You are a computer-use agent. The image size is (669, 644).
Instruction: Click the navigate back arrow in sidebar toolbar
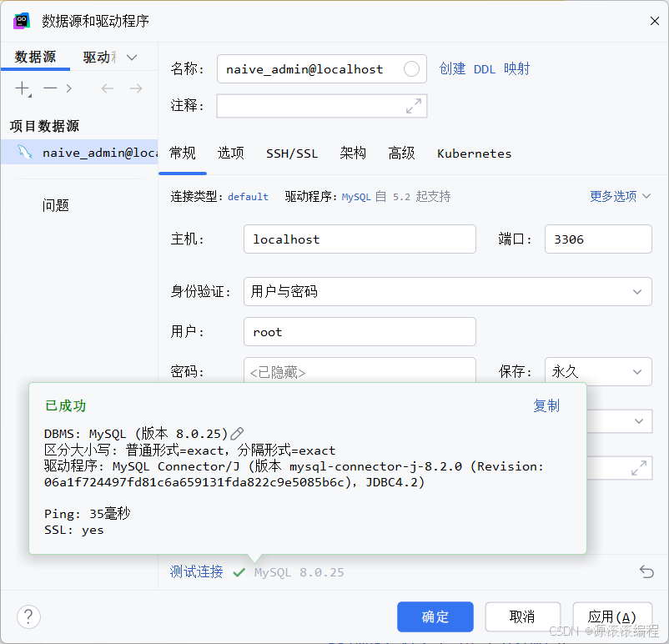tap(108, 88)
